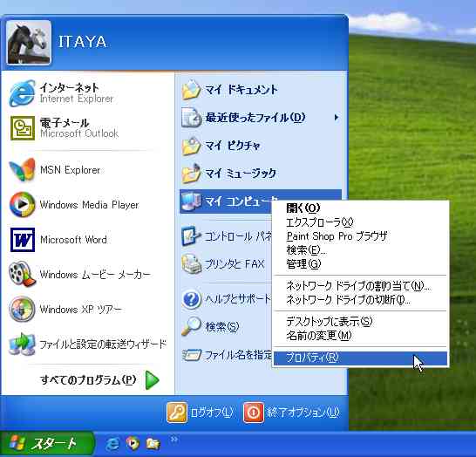Open the ヘルプとサポート question mark icon
This screenshot has height=457, width=476.
(191, 299)
